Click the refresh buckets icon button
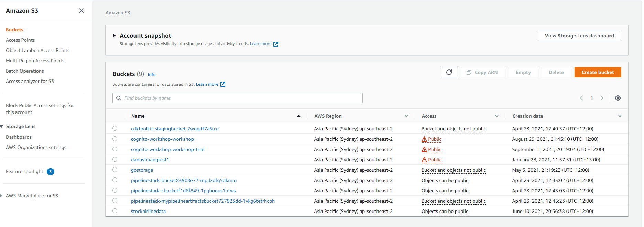The image size is (644, 227). (449, 72)
